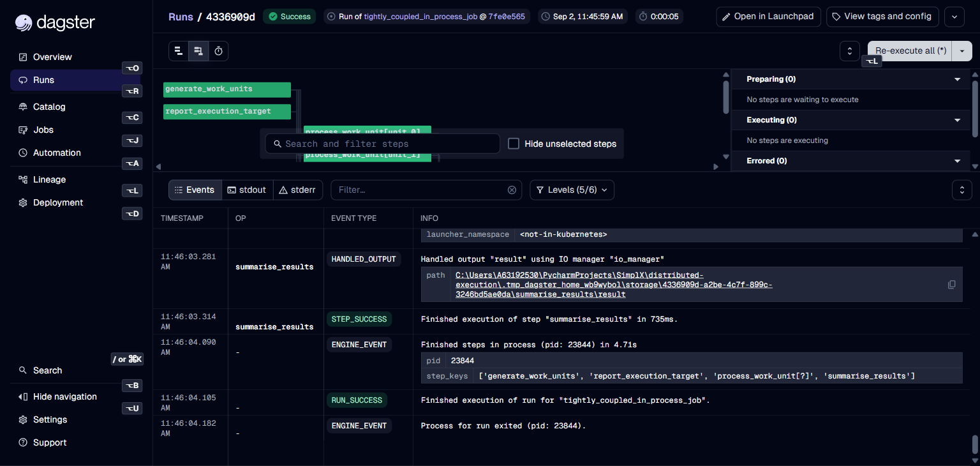Image resolution: width=980 pixels, height=466 pixels.
Task: Collapse the Executing (0) section
Action: pos(957,120)
